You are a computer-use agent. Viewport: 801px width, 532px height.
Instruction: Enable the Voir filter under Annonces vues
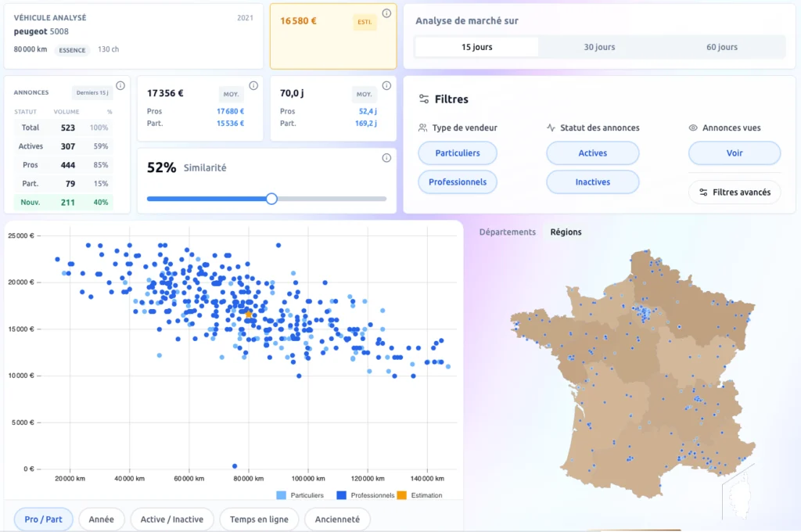(734, 153)
